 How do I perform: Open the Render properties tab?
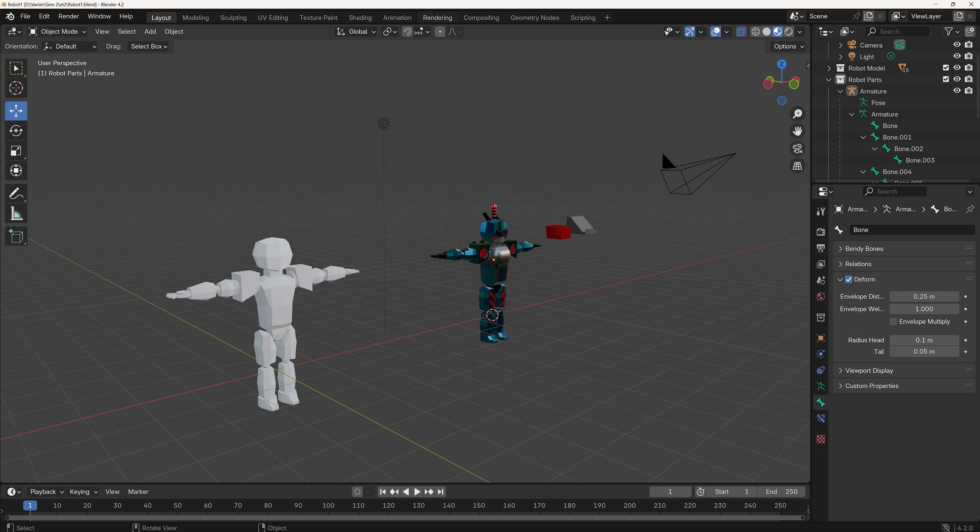(x=821, y=232)
